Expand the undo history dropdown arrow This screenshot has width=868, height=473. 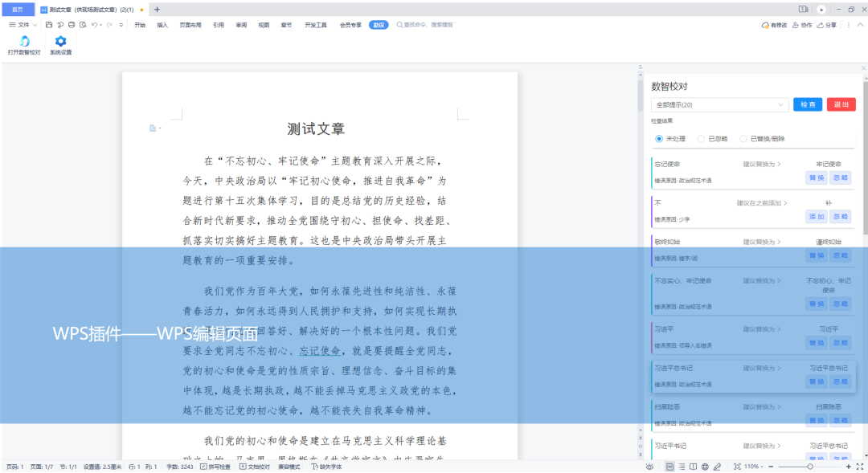tap(100, 25)
